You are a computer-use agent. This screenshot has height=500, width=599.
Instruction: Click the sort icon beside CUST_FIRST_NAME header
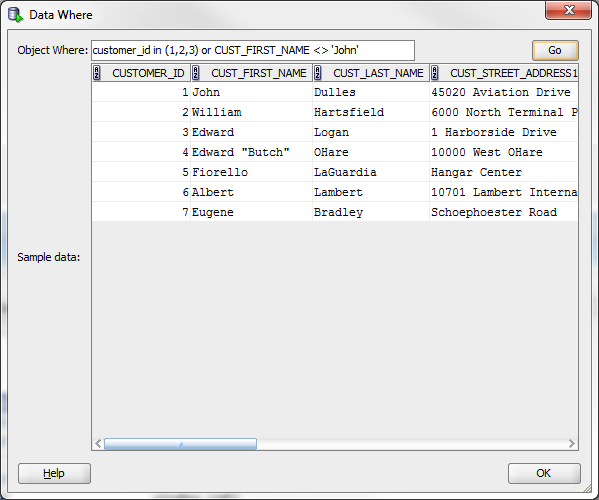[x=196, y=73]
